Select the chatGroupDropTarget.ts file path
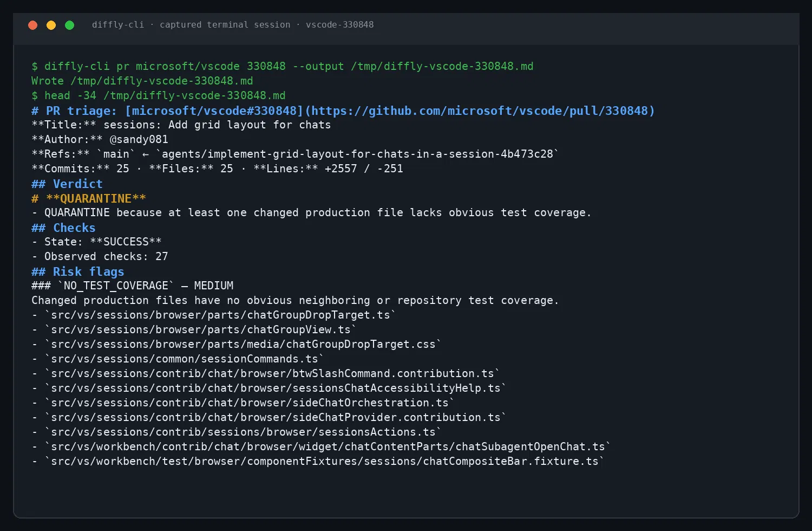 (x=220, y=315)
